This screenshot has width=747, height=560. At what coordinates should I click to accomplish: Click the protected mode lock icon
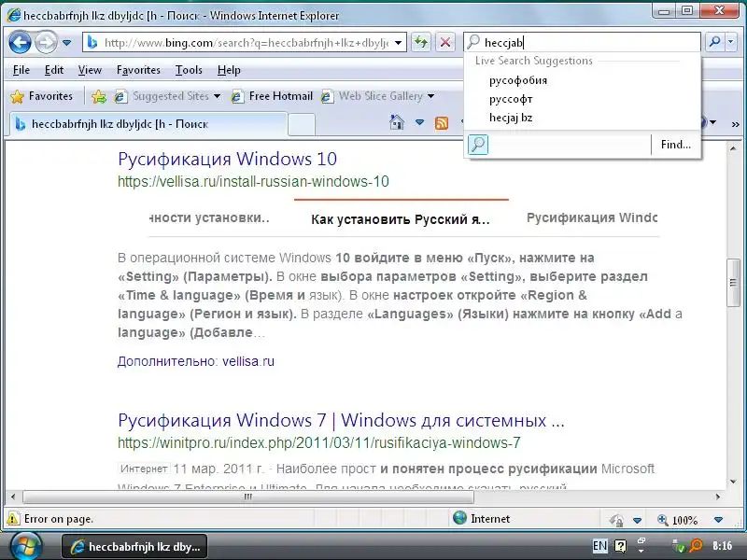pos(616,520)
